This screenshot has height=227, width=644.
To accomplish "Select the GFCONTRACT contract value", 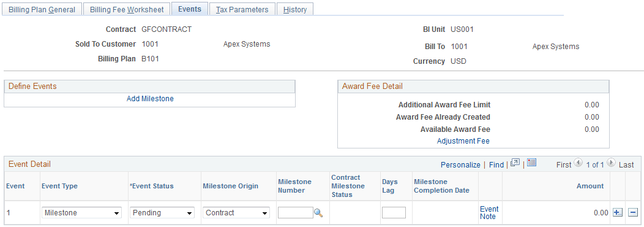I will tap(167, 29).
